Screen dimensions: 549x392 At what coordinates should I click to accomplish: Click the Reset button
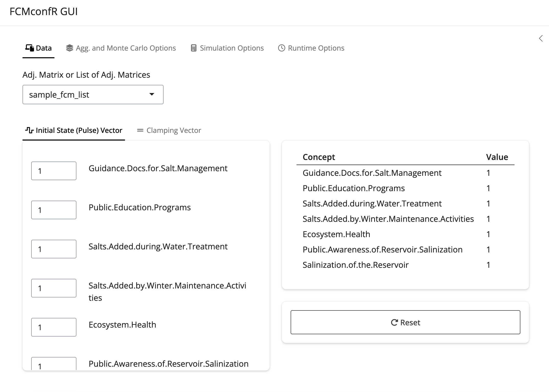point(405,322)
